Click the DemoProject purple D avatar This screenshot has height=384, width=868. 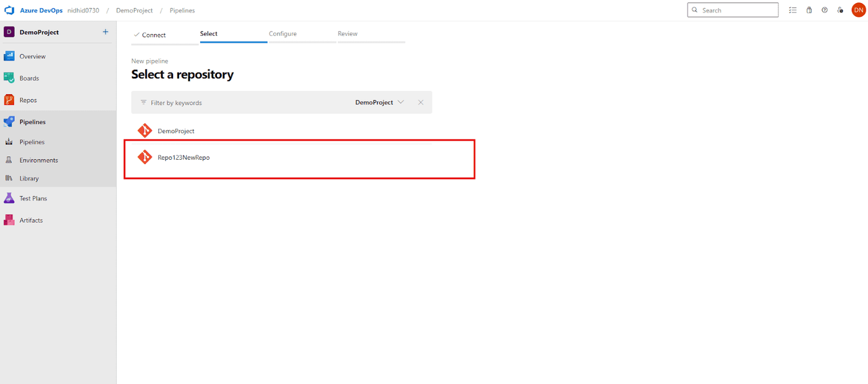(9, 32)
